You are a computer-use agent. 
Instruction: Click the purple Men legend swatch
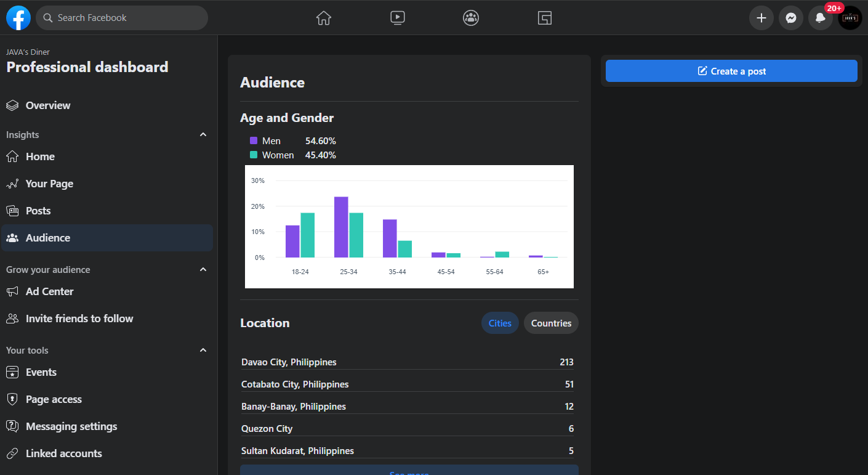click(x=254, y=140)
